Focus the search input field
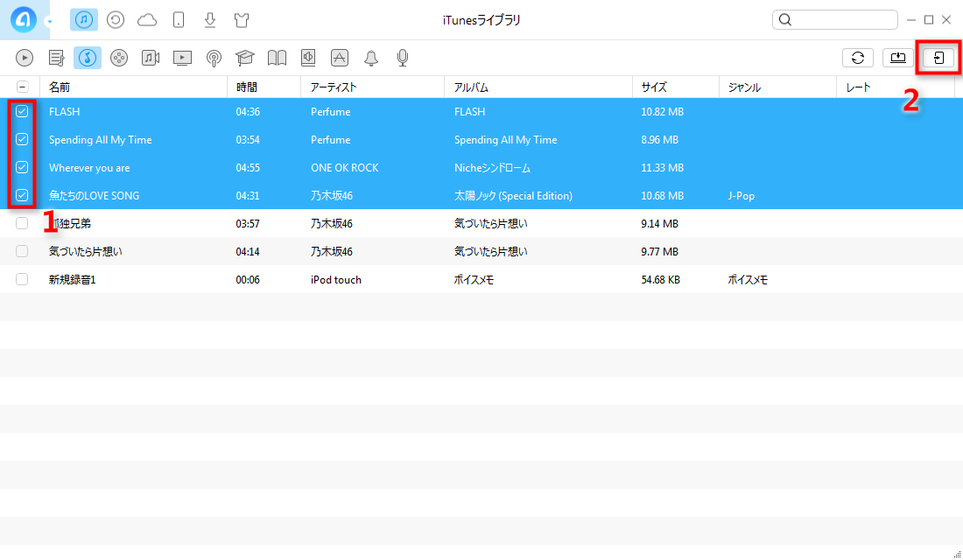This screenshot has width=963, height=560. coord(834,19)
